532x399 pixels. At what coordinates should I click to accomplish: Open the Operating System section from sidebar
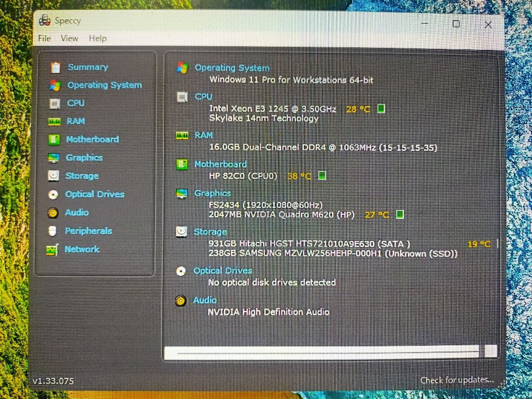(104, 85)
